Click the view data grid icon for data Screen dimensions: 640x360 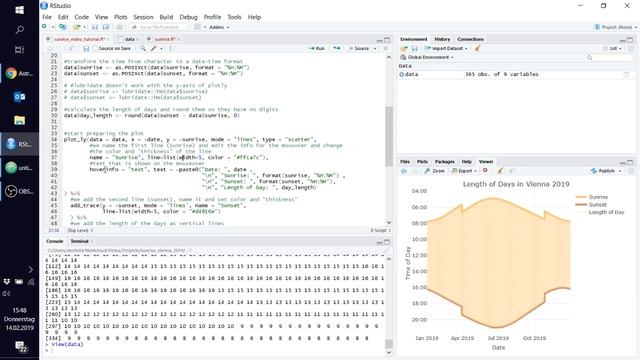(x=627, y=74)
